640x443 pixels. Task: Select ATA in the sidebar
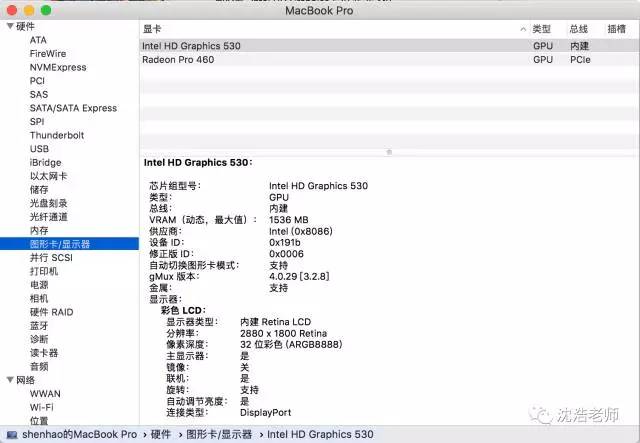click(x=38, y=40)
